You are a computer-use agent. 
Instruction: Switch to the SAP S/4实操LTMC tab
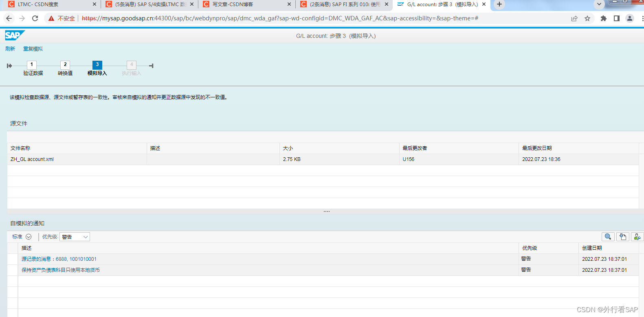click(149, 4)
